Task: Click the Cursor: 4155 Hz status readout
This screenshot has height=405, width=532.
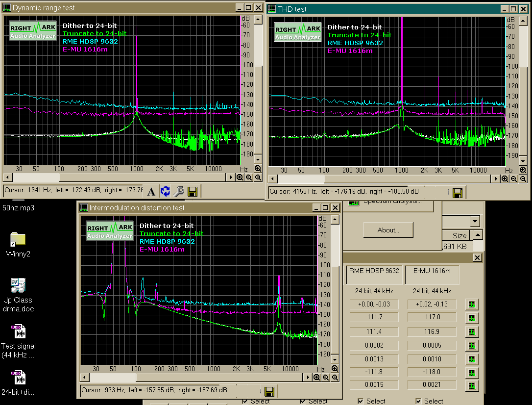Action: tap(344, 191)
